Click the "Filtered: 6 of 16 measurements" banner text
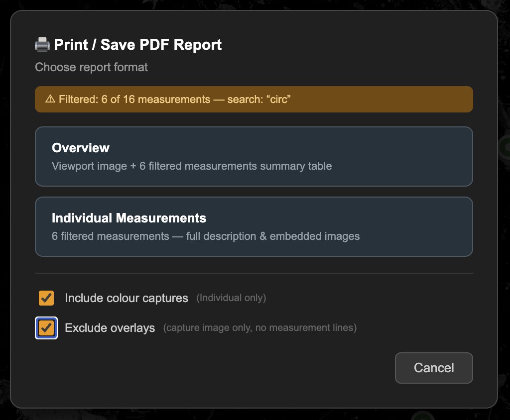 point(134,99)
